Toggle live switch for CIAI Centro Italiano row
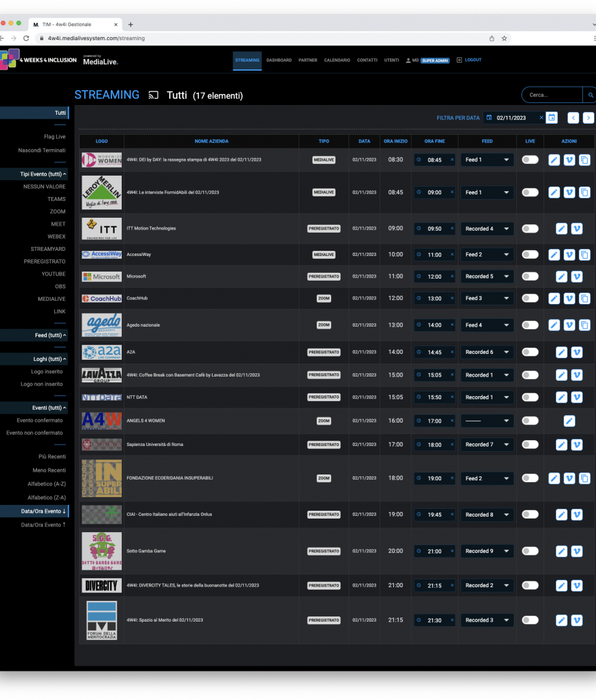Viewport: 596px width, 700px height. pyautogui.click(x=530, y=515)
